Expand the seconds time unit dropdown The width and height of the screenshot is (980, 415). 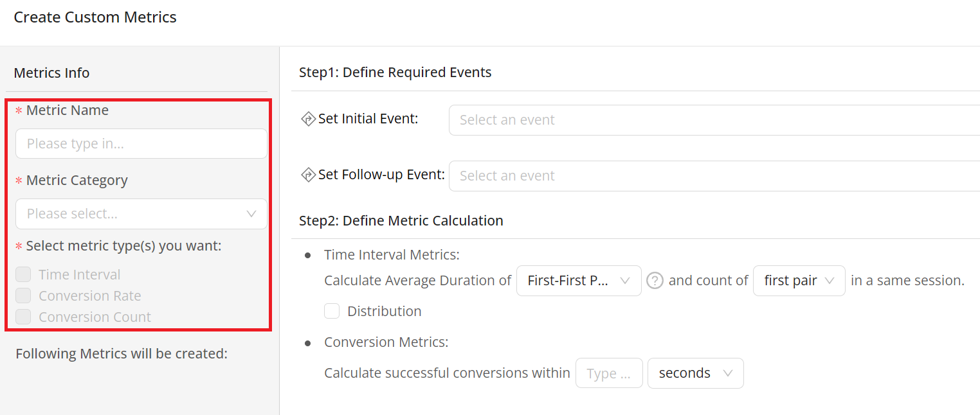[695, 373]
